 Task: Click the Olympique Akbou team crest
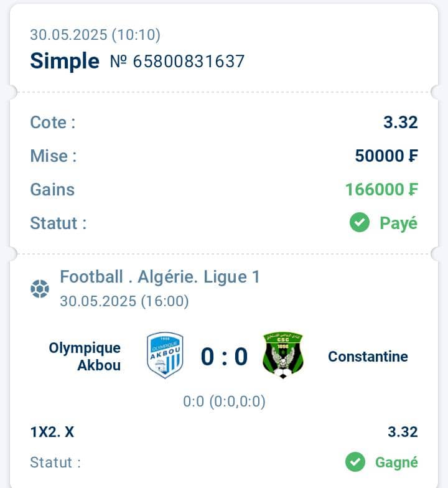pos(165,355)
